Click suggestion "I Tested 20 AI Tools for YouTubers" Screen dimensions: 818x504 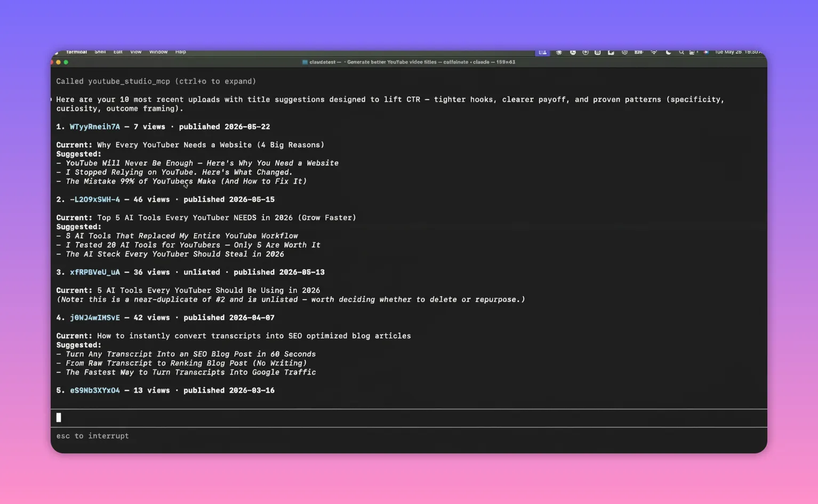(193, 245)
